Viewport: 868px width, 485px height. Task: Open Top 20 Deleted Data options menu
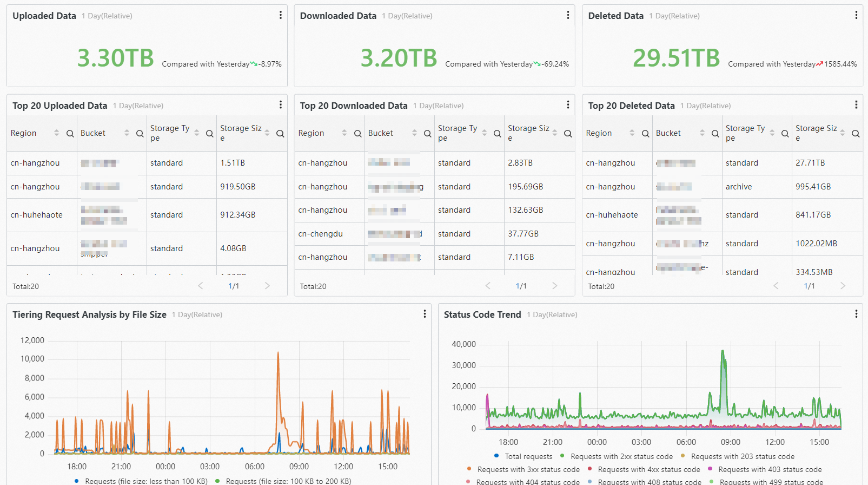(x=856, y=105)
